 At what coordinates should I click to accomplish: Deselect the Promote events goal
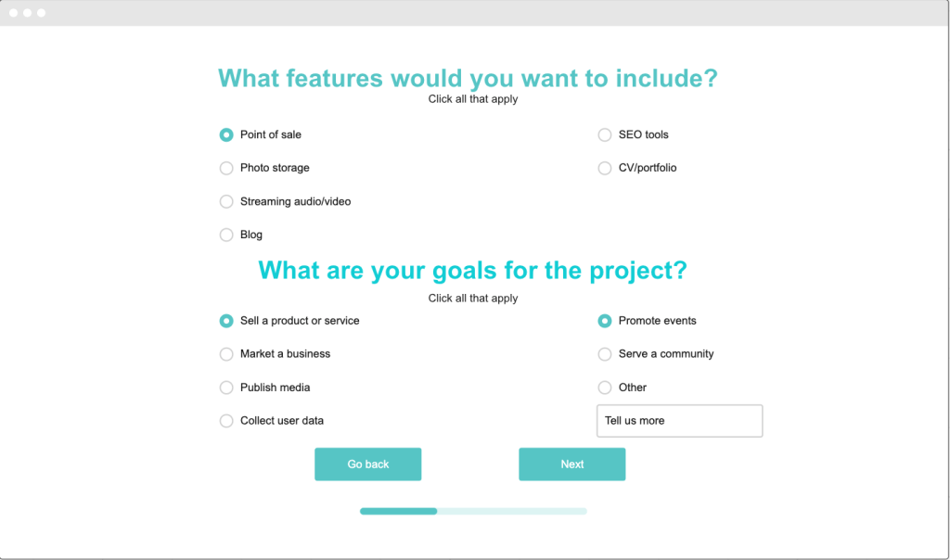[605, 321]
